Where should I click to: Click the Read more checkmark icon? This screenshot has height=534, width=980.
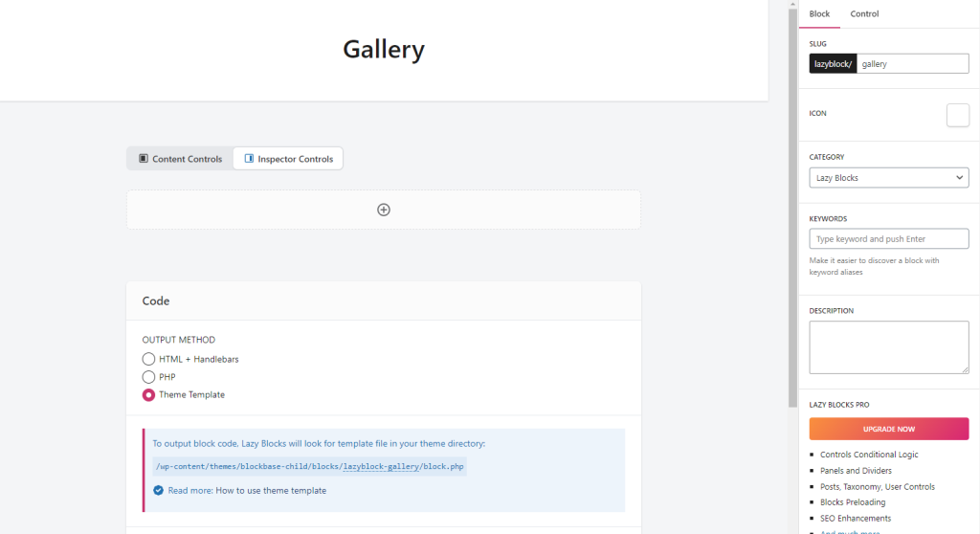pyautogui.click(x=158, y=490)
